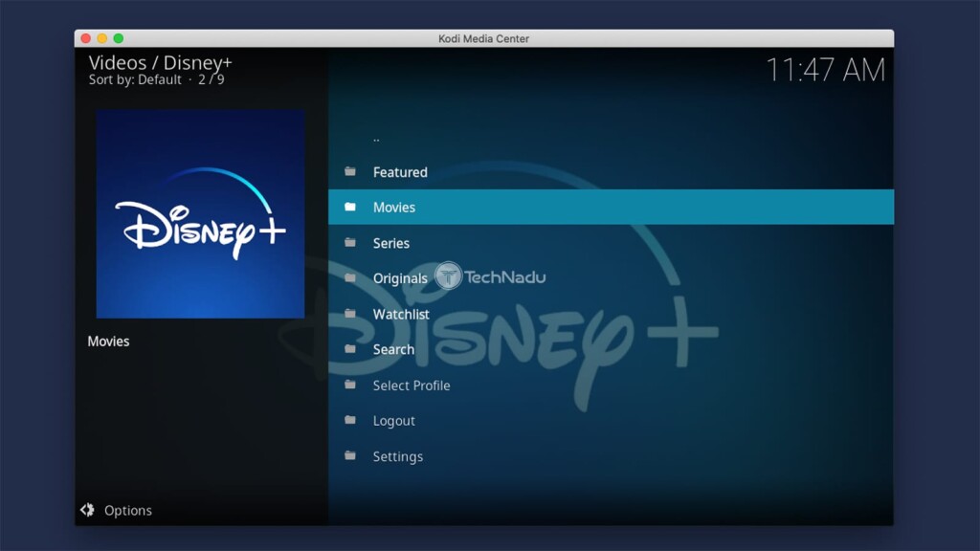Open the Search entry
The width and height of the screenshot is (980, 551).
point(611,349)
